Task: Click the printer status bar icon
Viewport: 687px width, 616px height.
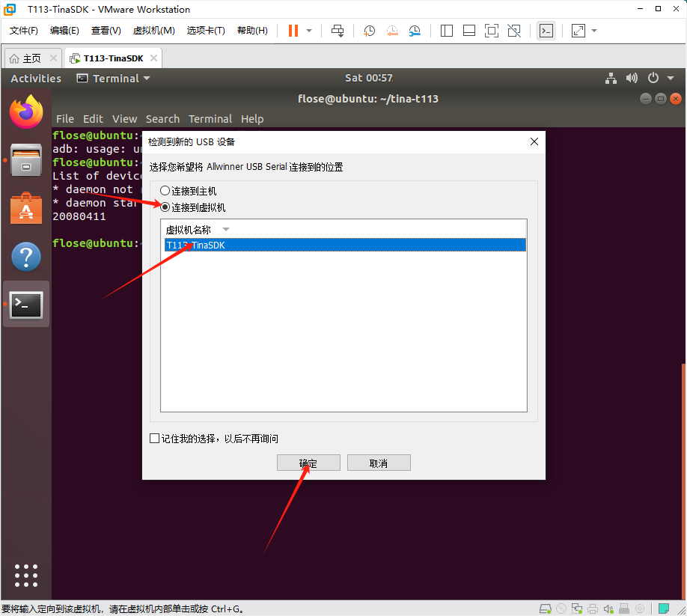Action: (x=593, y=609)
